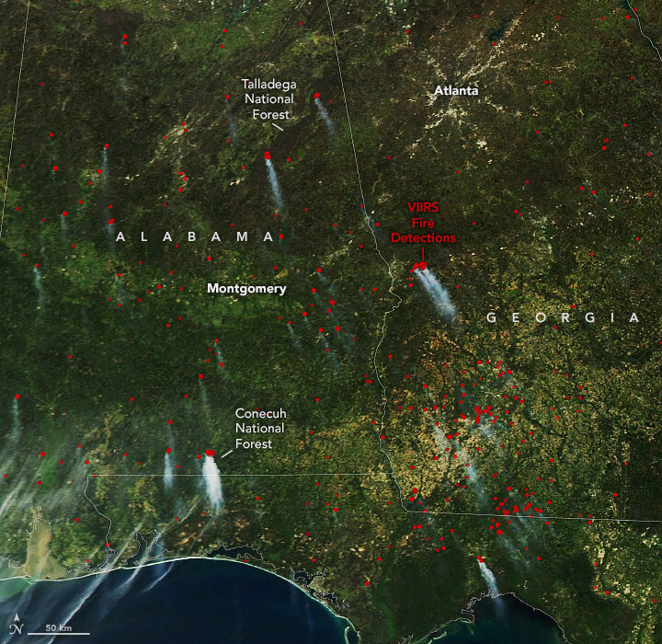The width and height of the screenshot is (662, 644).
Task: Click the murky green Mobile Bay water
Action: pos(43,550)
